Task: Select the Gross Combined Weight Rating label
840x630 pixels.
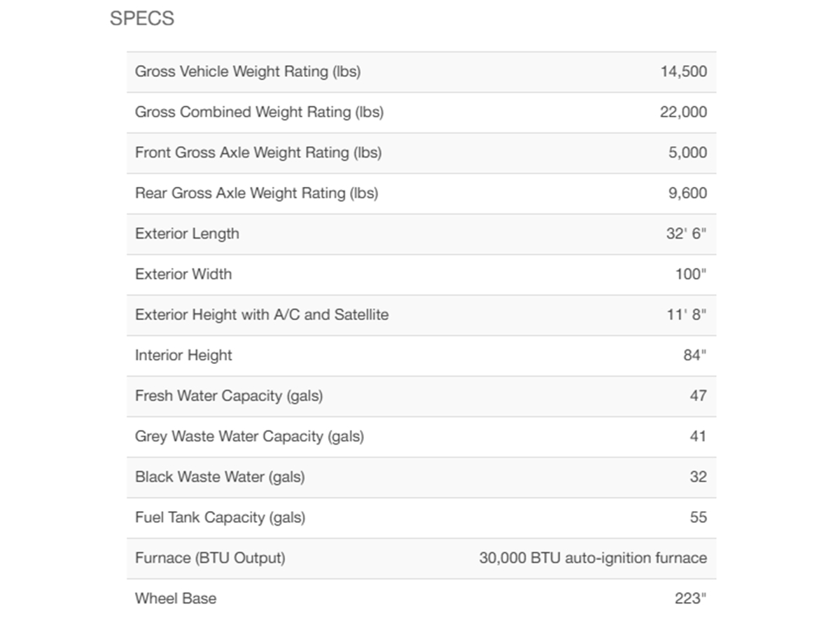Action: (259, 112)
